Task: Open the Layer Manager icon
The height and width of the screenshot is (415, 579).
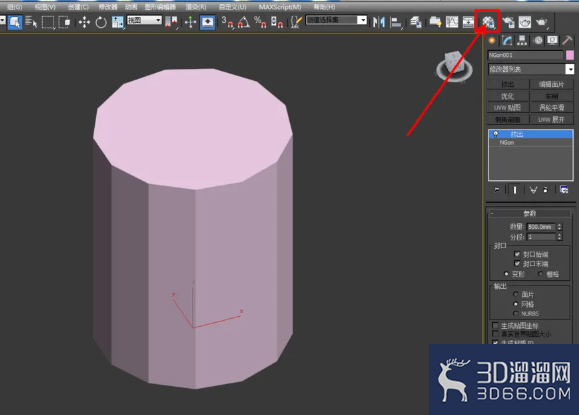Action: click(x=416, y=22)
